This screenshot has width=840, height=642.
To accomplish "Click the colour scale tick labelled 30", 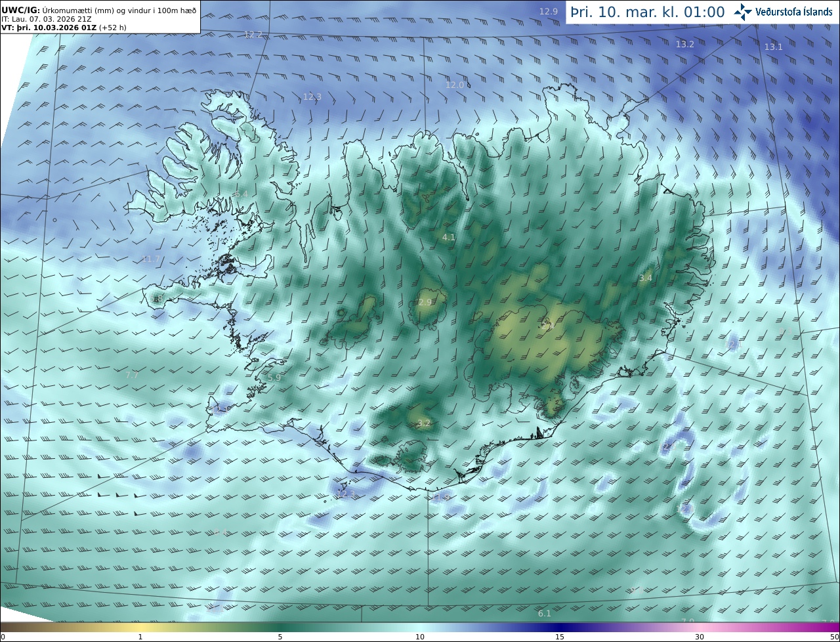I will [x=700, y=637].
